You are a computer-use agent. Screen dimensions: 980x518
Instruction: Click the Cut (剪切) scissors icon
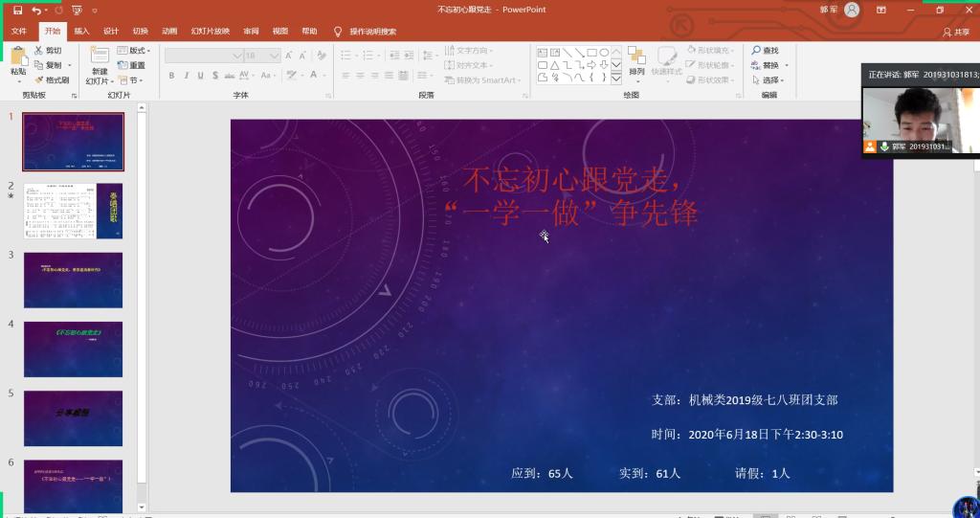tap(39, 50)
